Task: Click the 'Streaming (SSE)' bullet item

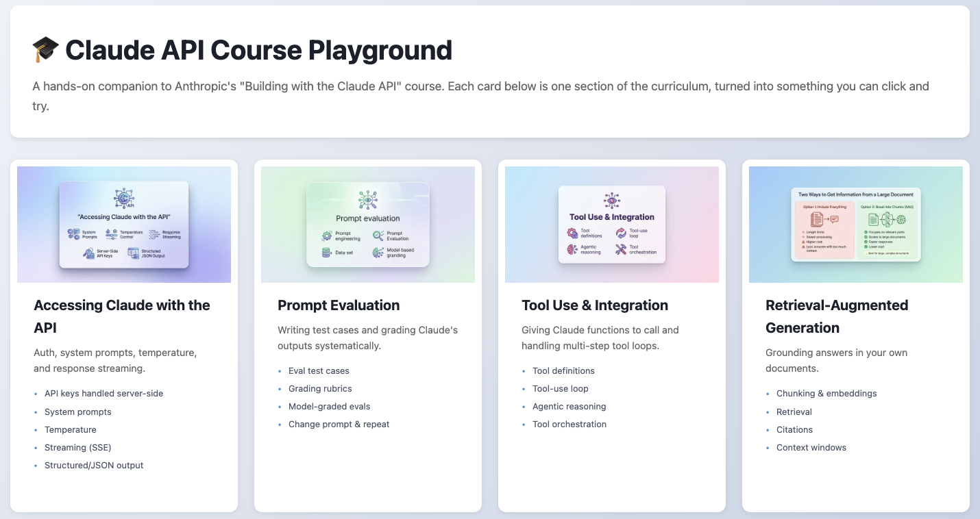Action: [78, 448]
